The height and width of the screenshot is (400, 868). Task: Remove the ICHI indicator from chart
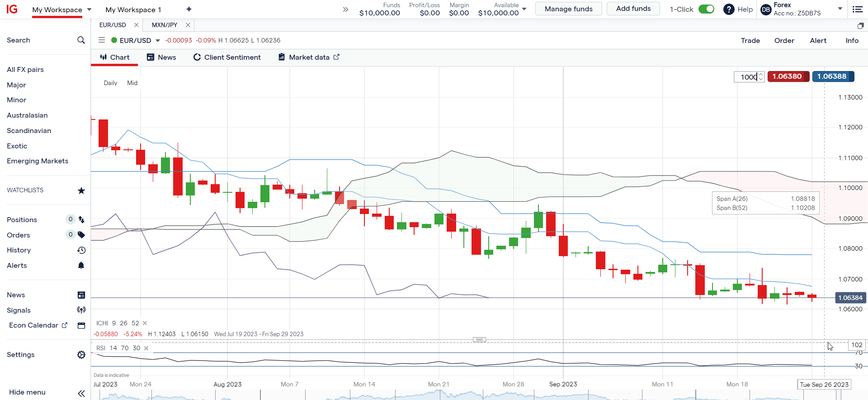145,323
